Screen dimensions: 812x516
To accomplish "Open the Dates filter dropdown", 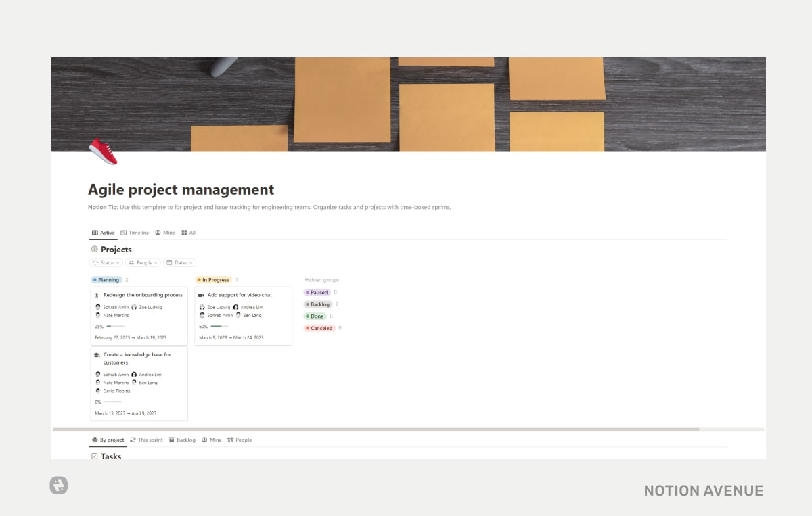I will tap(179, 262).
